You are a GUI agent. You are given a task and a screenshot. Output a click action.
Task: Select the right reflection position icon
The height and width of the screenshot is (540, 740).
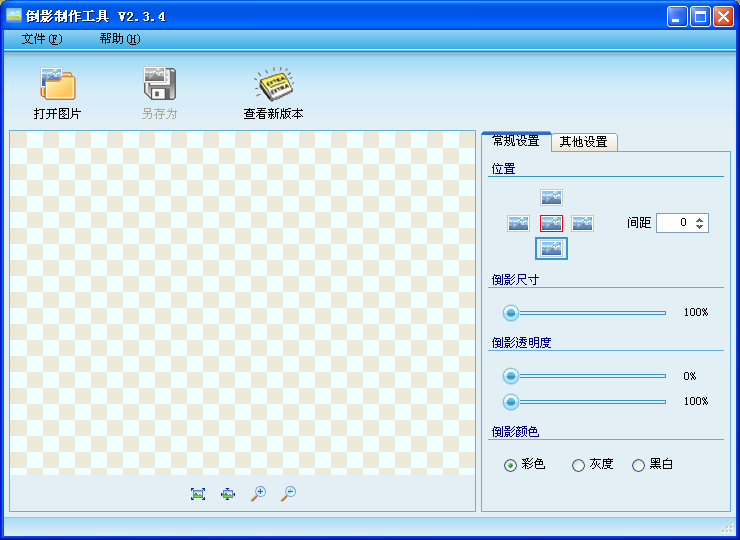tap(582, 223)
